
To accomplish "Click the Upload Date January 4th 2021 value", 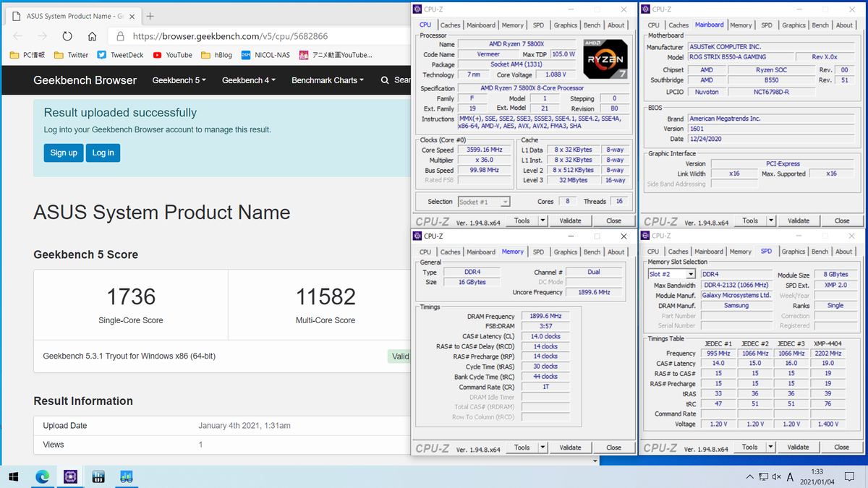I will [244, 426].
